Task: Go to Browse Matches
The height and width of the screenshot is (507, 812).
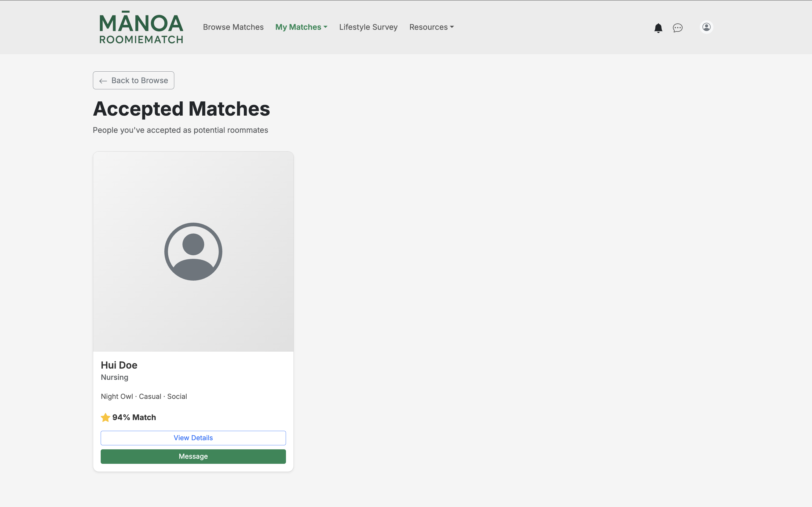Action: 233,27
